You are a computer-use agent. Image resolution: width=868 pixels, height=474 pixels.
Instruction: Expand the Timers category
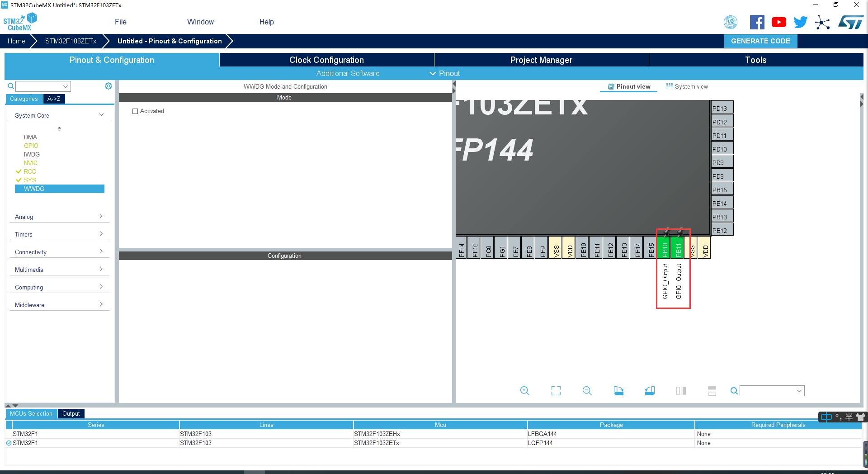pos(59,234)
